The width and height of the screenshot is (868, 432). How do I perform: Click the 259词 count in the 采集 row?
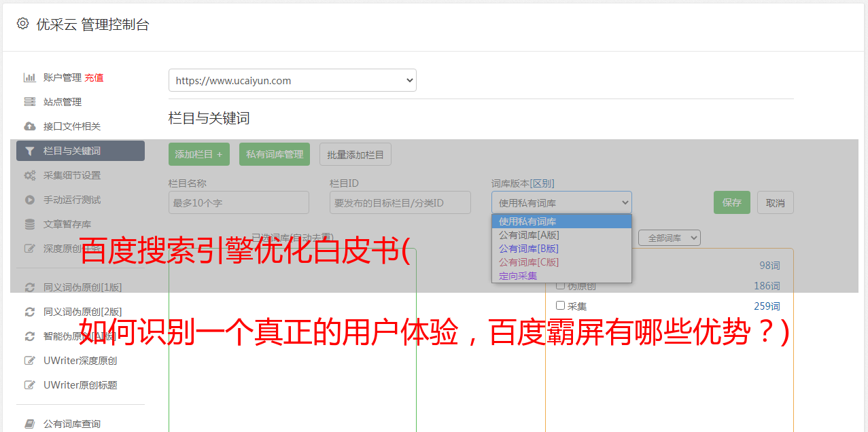point(767,306)
